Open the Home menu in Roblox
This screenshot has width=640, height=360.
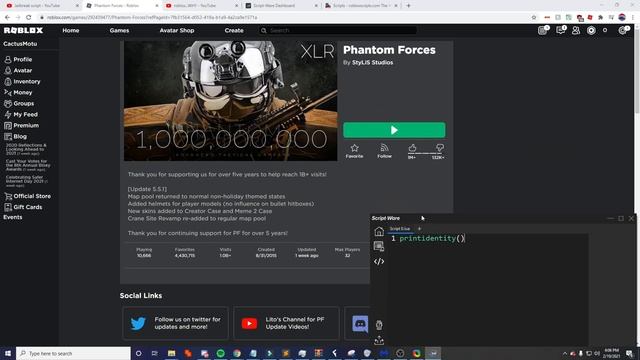pos(71,31)
